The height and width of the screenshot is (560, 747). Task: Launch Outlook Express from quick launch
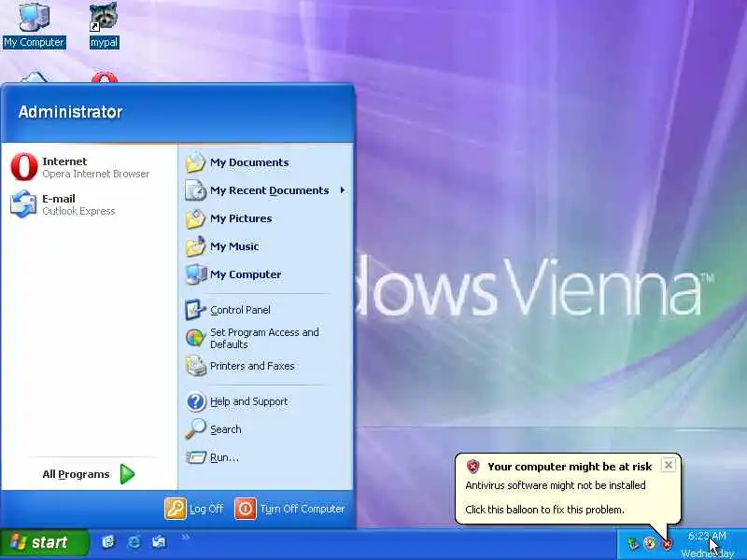[159, 542]
